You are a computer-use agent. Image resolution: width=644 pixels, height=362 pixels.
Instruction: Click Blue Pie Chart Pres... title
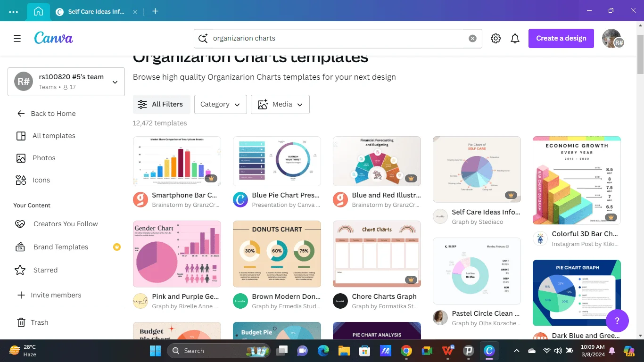click(286, 195)
